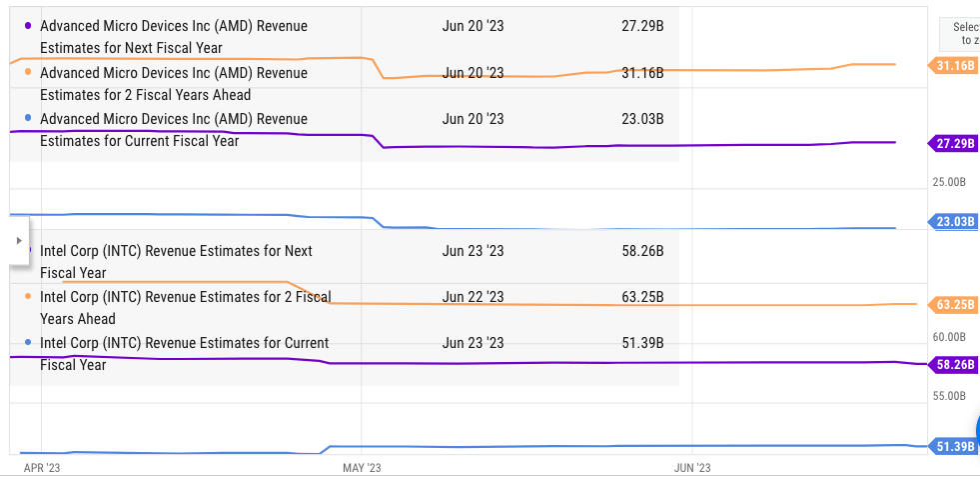Select AMD Revenue Estimates for 2 Fiscal Years Ahead label
Screen dimensions: 980x482
coord(174,84)
